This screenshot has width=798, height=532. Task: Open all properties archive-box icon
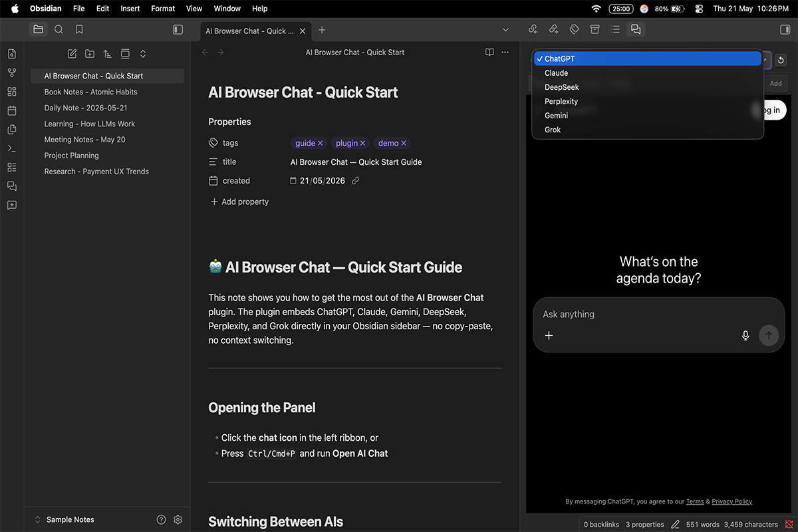tap(595, 29)
